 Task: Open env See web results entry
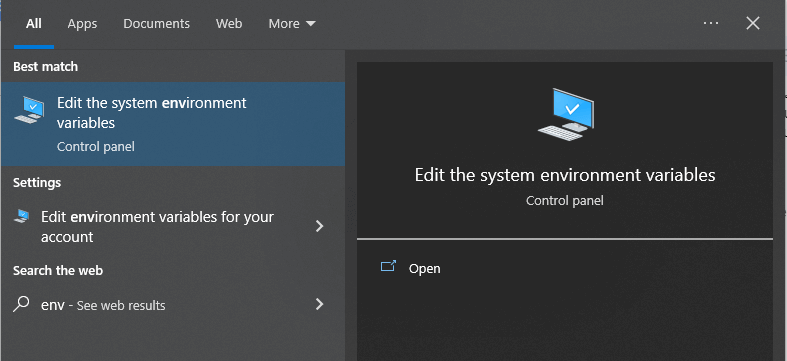[x=173, y=305]
